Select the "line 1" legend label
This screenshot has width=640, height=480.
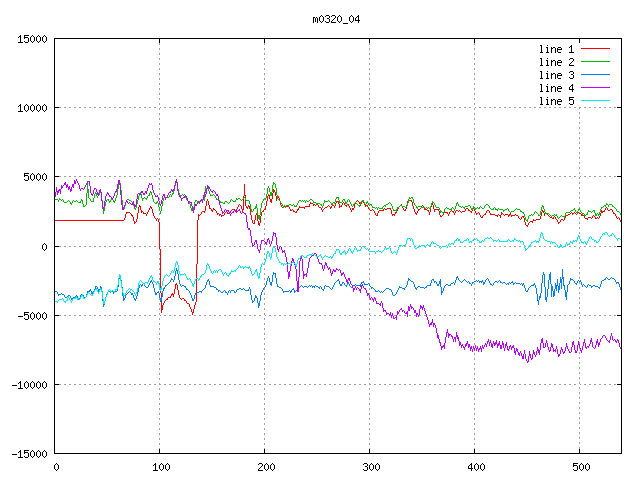pyautogui.click(x=557, y=49)
